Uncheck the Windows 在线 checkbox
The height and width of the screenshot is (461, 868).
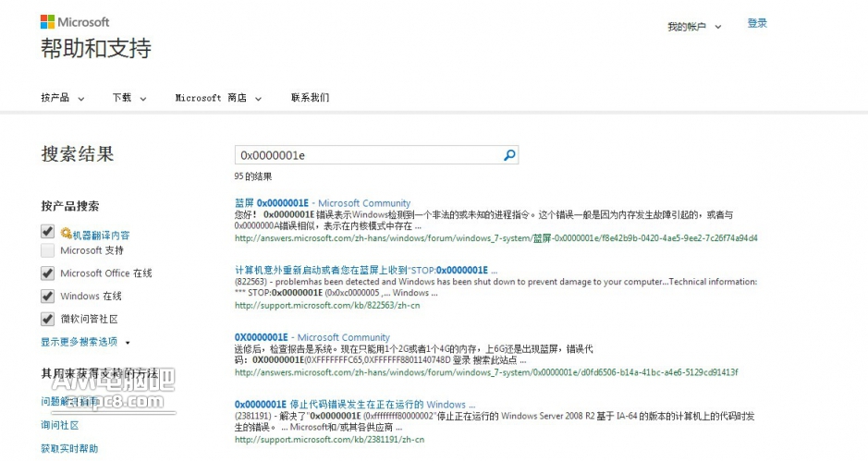(x=48, y=296)
